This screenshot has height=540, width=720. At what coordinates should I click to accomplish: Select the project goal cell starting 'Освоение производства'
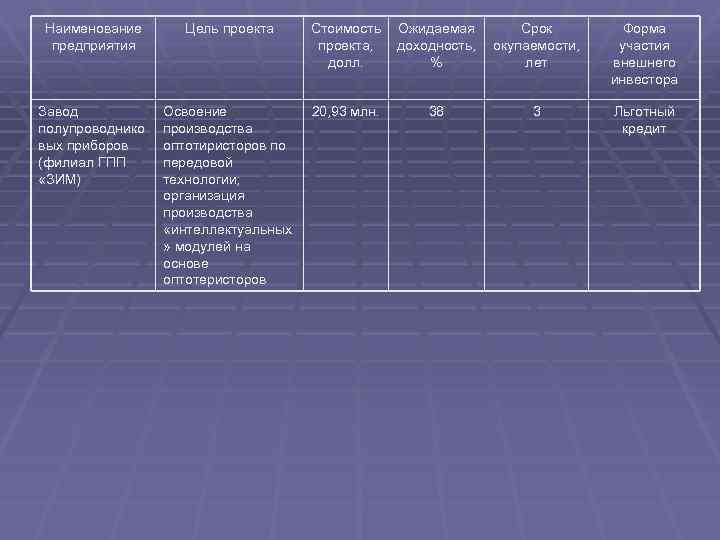pyautogui.click(x=229, y=195)
